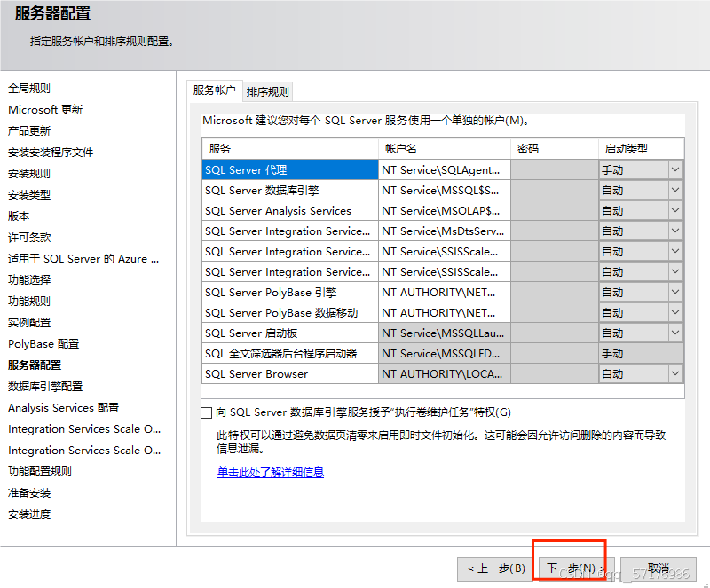Click account name NT Service\MSSQLFD...
Screen dimensions: 710x588
pos(445,353)
